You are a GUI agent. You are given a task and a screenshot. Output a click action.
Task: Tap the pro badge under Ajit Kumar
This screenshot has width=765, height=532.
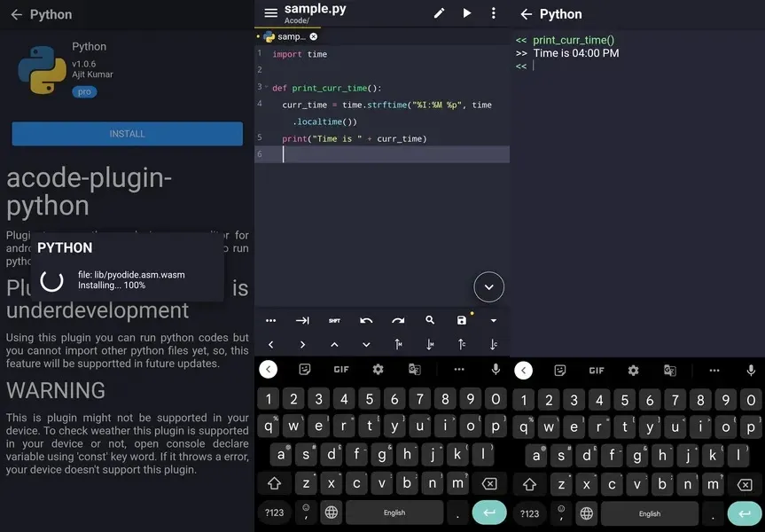[84, 91]
